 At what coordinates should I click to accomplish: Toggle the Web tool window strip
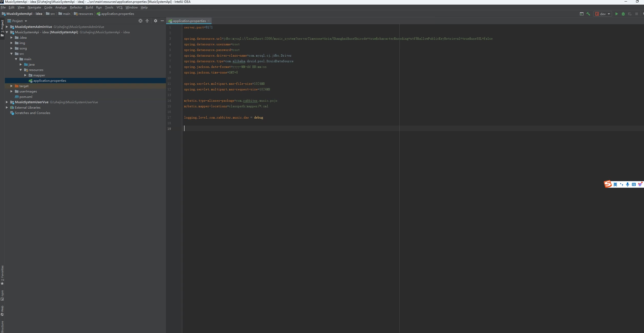[2, 311]
